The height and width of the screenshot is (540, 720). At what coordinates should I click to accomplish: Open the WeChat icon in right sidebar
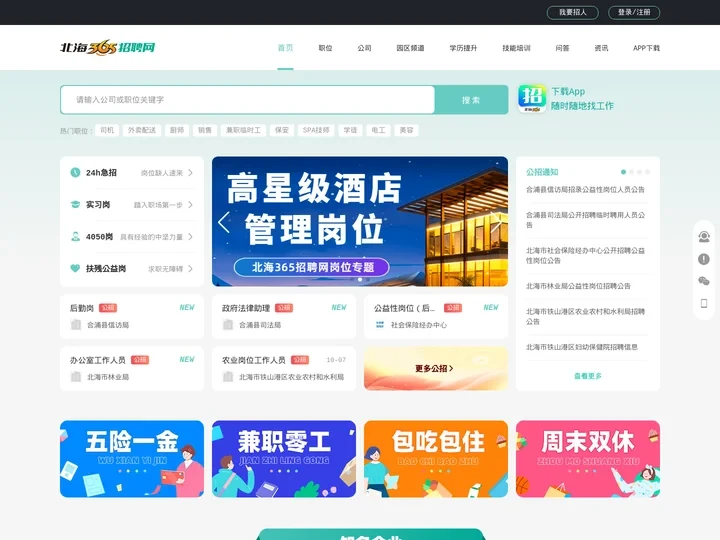coord(703,281)
